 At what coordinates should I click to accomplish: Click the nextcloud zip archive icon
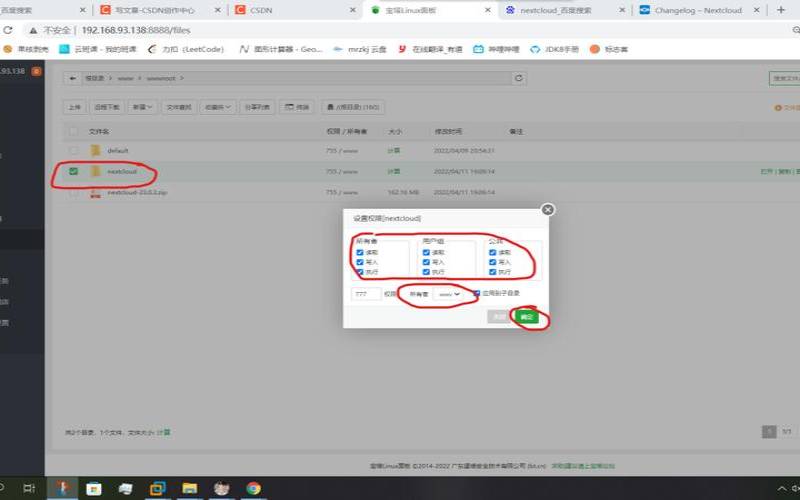coord(95,192)
